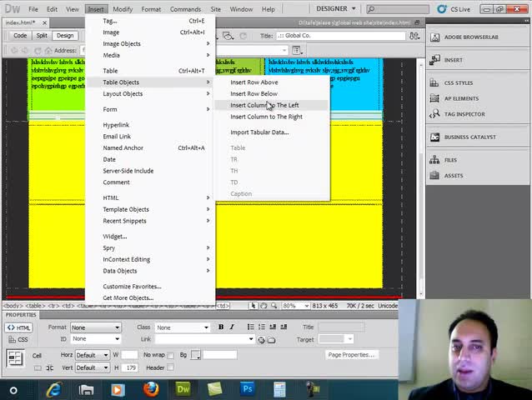Viewport: 532px width, 400px height.
Task: Open the Link dropdown arrow
Action: coord(251,339)
